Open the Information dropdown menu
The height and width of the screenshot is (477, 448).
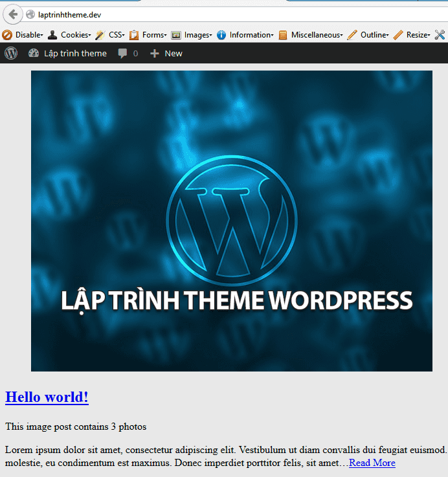pos(251,35)
